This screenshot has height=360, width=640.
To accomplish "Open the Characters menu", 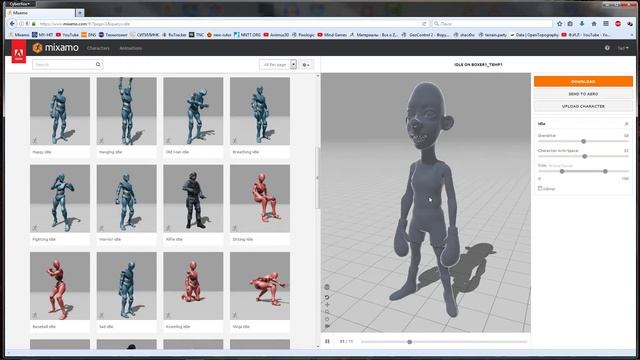I will pos(98,48).
